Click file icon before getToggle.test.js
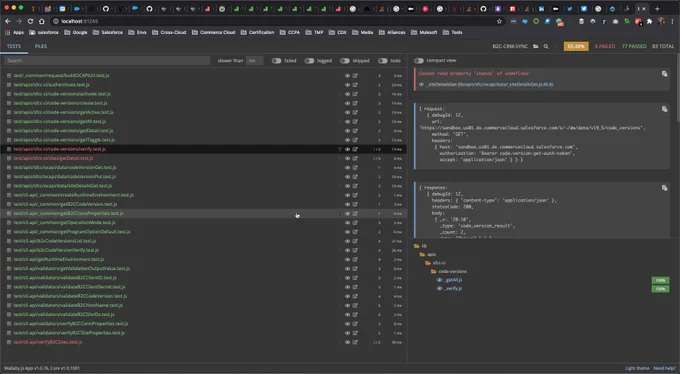 pos(9,140)
